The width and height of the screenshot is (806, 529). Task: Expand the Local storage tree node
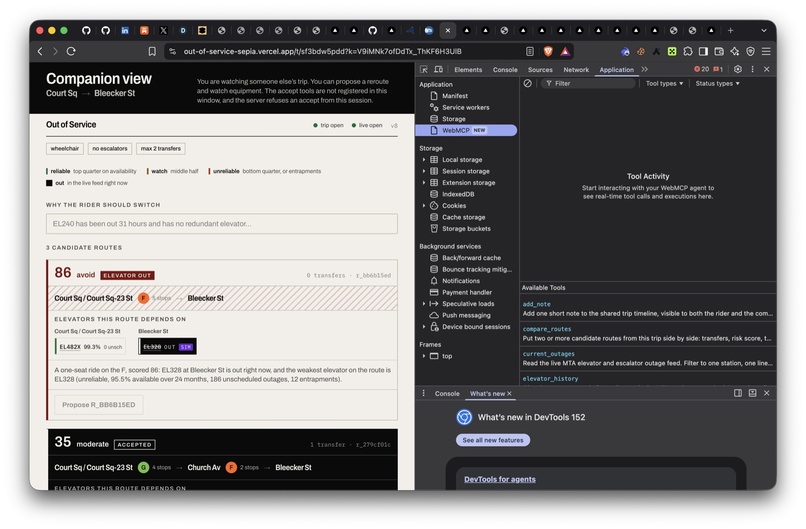click(424, 160)
